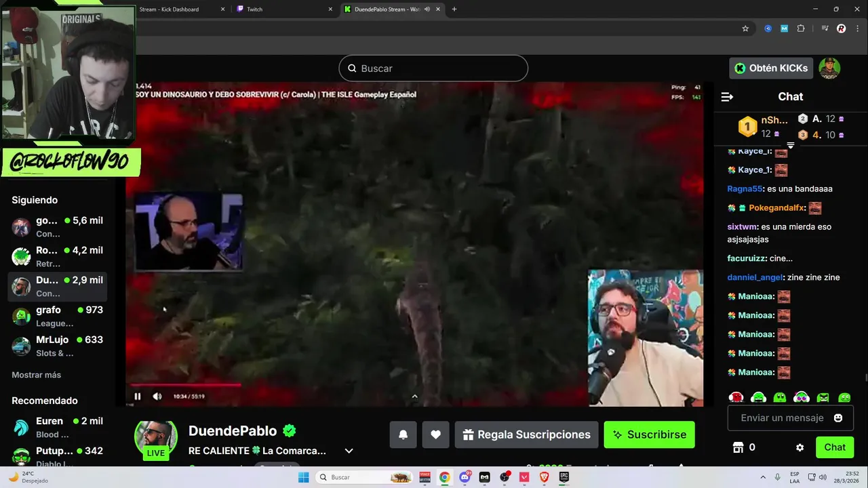Insert the third green blob emote
The height and width of the screenshot is (488, 868).
[780, 398]
